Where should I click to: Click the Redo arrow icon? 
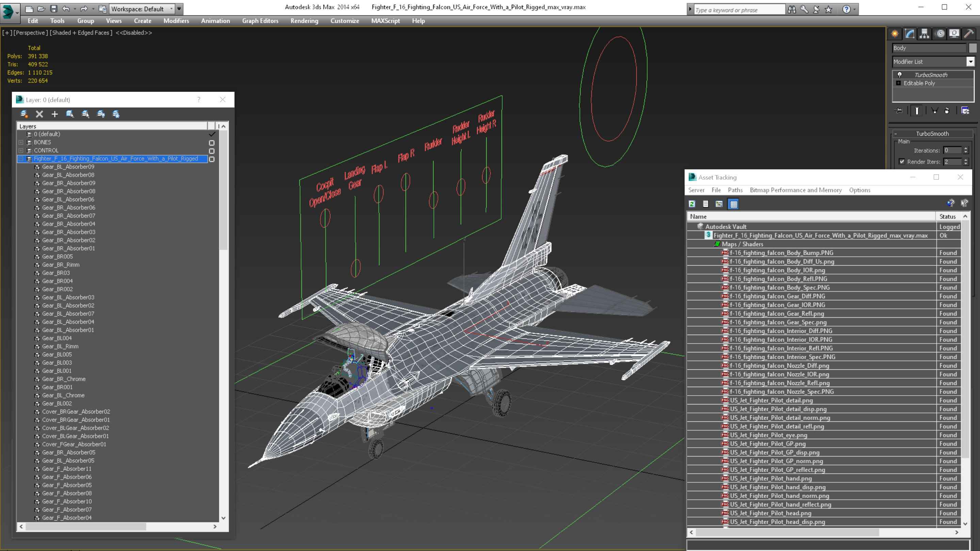(84, 9)
